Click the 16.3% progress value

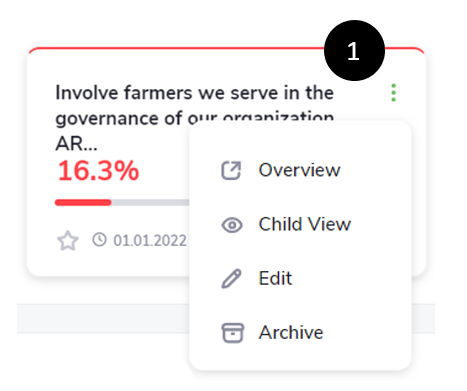click(x=98, y=171)
